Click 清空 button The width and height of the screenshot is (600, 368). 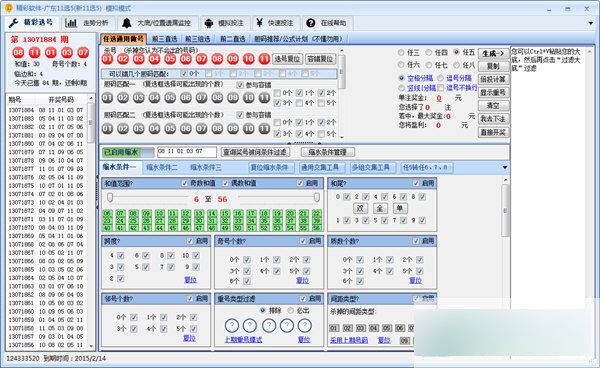pos(494,106)
